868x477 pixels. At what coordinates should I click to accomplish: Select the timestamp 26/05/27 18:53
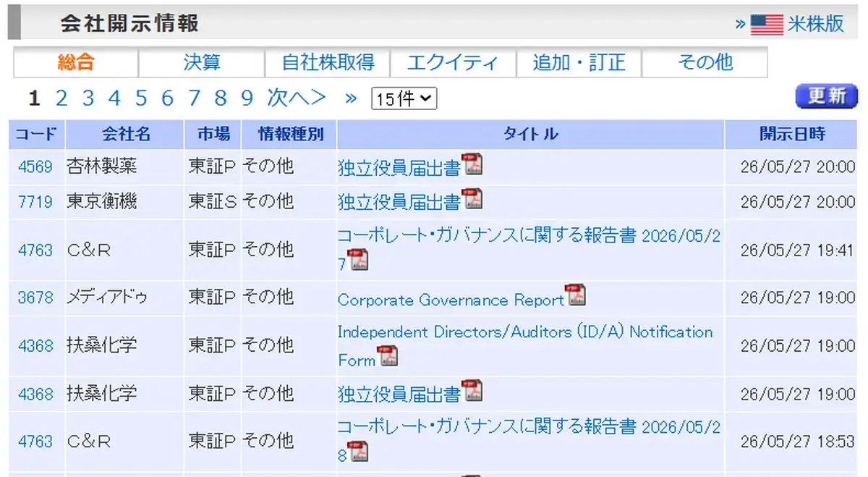pos(797,441)
